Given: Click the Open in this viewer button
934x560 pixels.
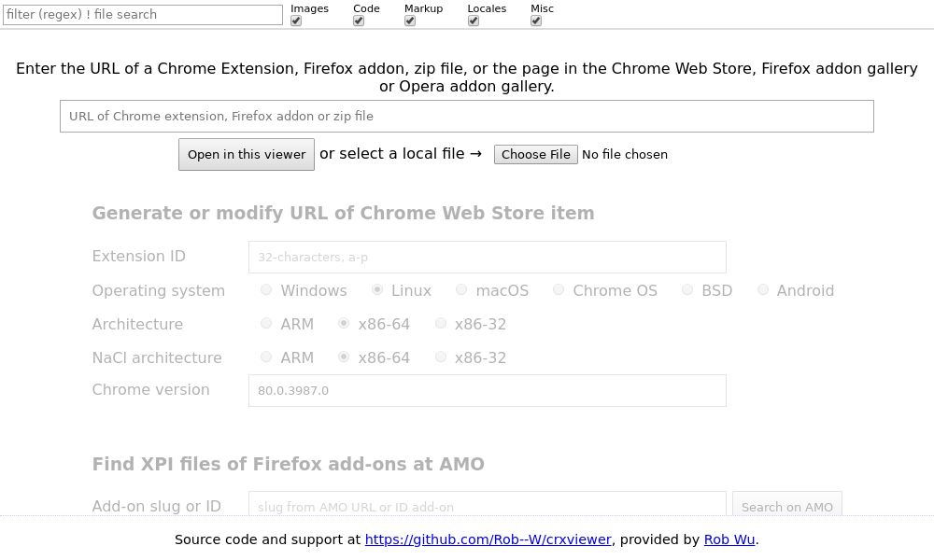Looking at the screenshot, I should [x=246, y=154].
